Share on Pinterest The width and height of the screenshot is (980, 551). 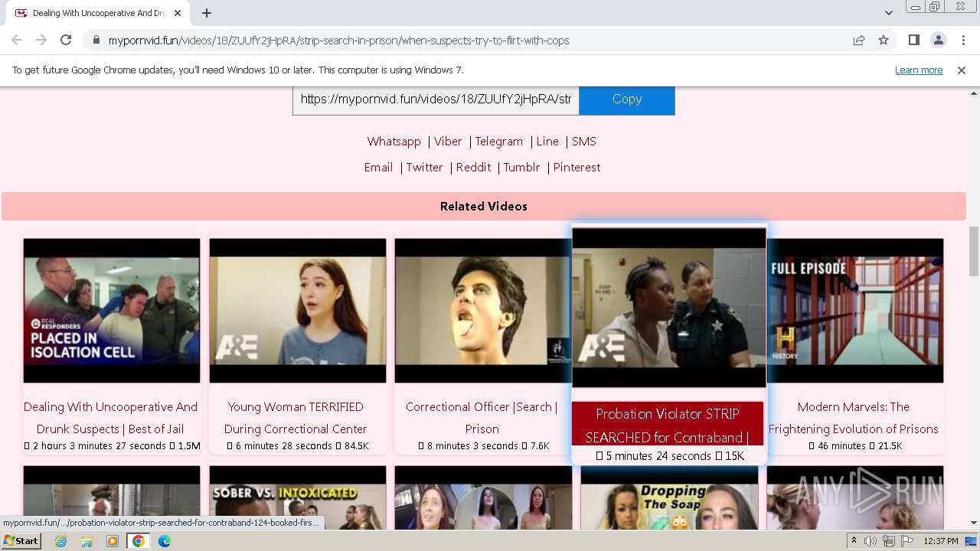click(577, 168)
